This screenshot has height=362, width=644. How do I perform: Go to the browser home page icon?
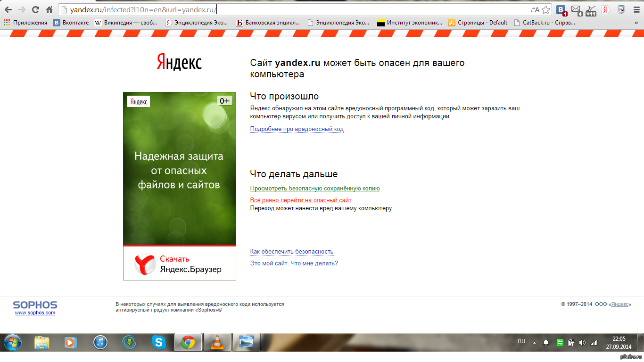49,9
